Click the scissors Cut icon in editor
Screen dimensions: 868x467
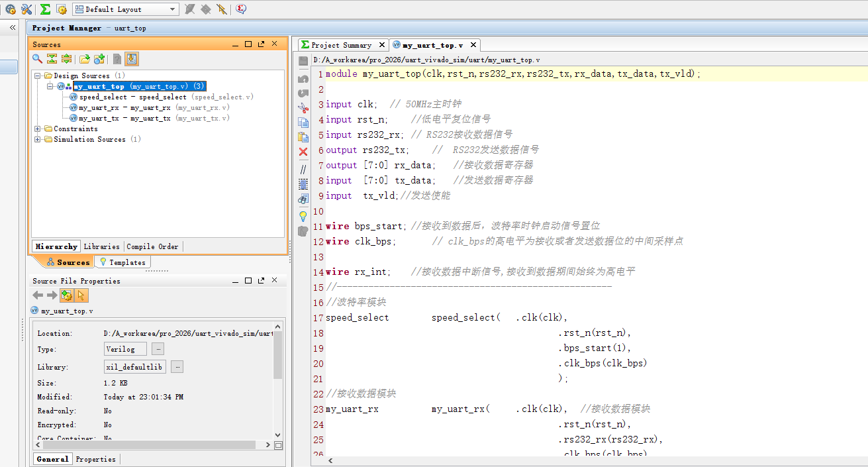point(303,108)
